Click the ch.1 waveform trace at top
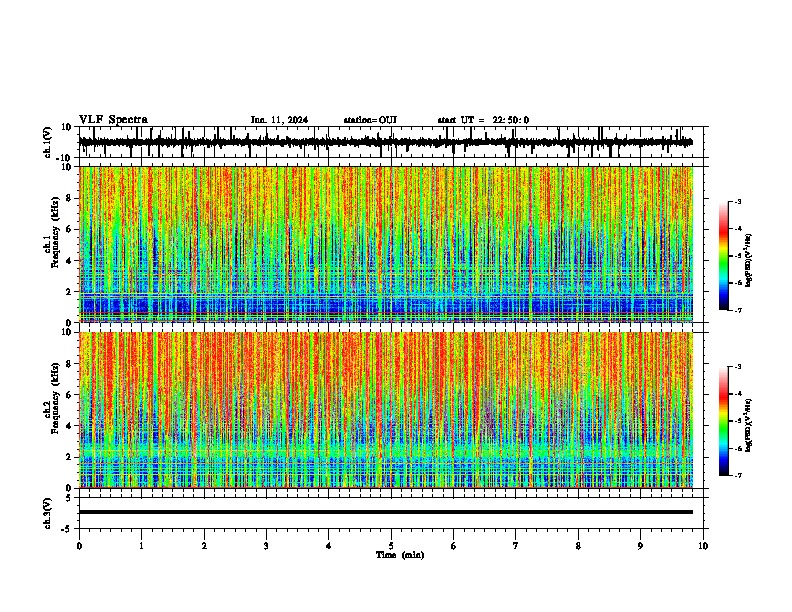This screenshot has width=792, height=612. click(x=386, y=142)
